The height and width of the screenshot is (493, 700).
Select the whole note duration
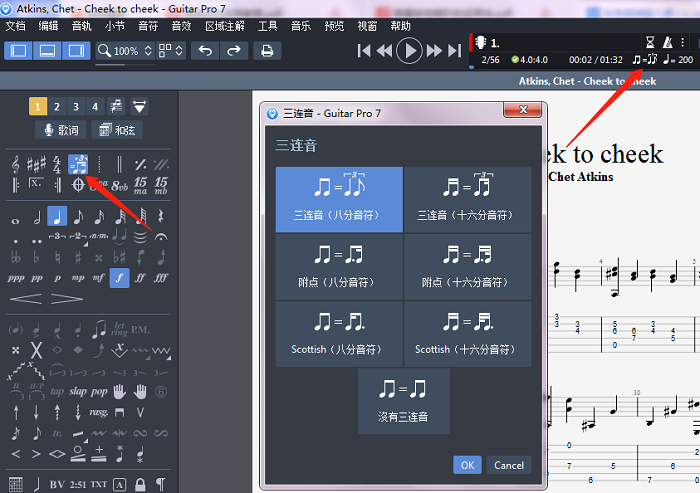point(16,217)
